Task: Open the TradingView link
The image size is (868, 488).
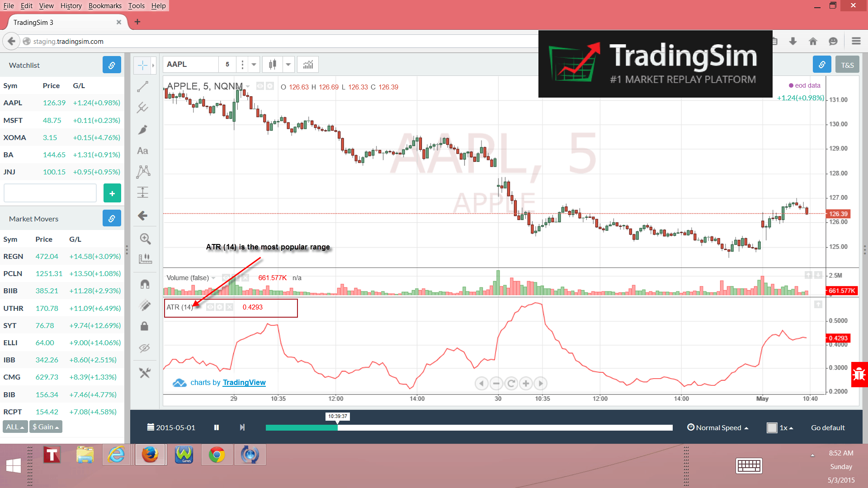Action: point(244,382)
